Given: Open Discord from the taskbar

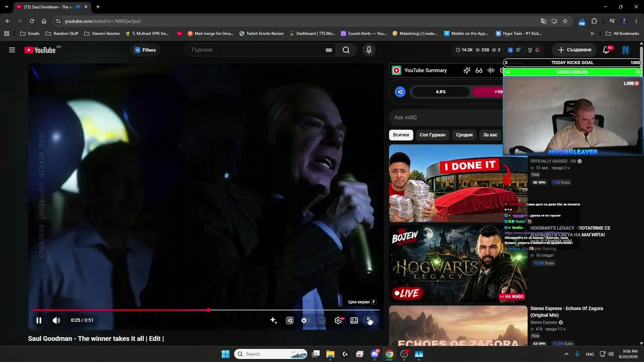Looking at the screenshot, I should (375, 354).
